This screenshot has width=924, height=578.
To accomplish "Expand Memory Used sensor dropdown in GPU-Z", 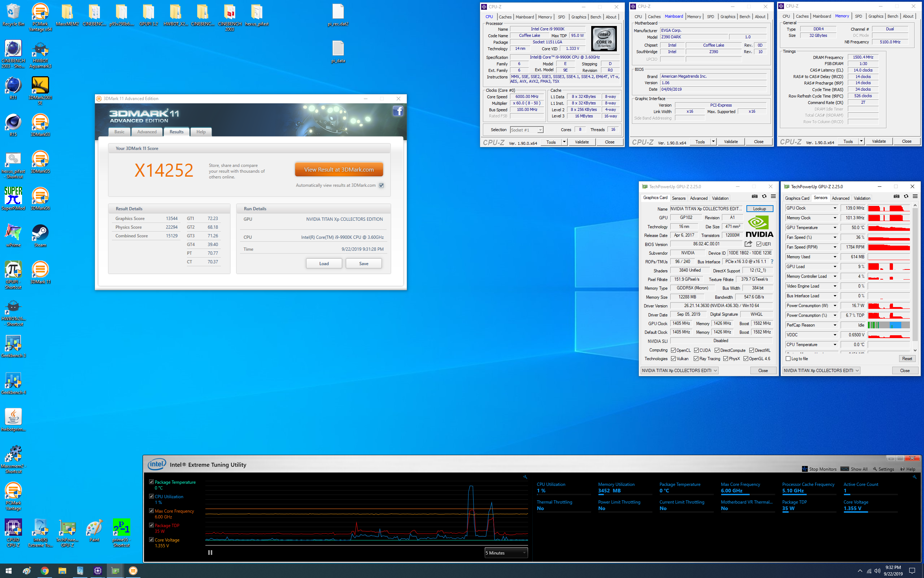I will (834, 257).
